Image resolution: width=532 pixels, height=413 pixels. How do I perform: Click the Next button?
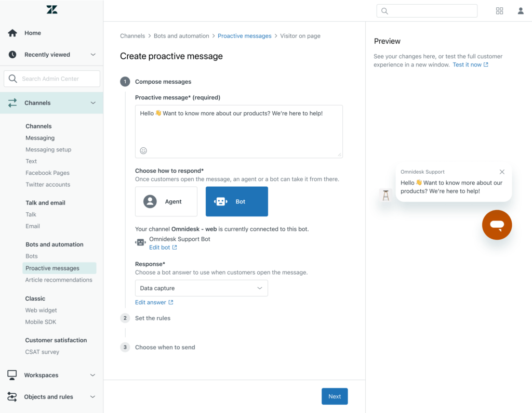335,396
